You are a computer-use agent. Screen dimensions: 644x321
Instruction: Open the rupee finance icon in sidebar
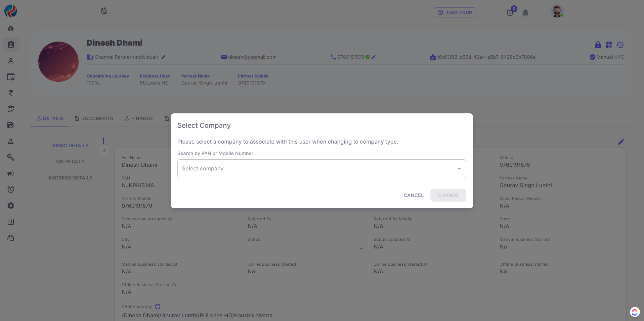point(11,93)
